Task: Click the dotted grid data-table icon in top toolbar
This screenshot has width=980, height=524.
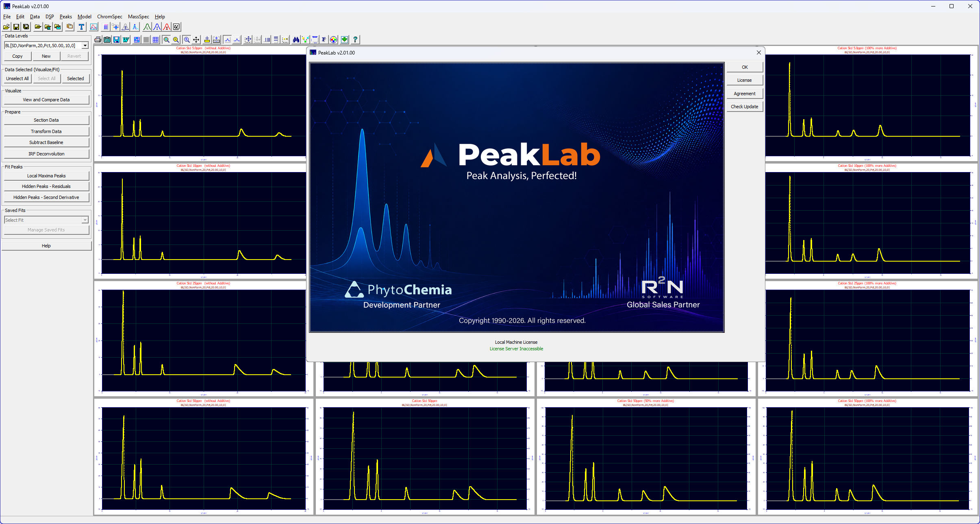Action: 106,27
